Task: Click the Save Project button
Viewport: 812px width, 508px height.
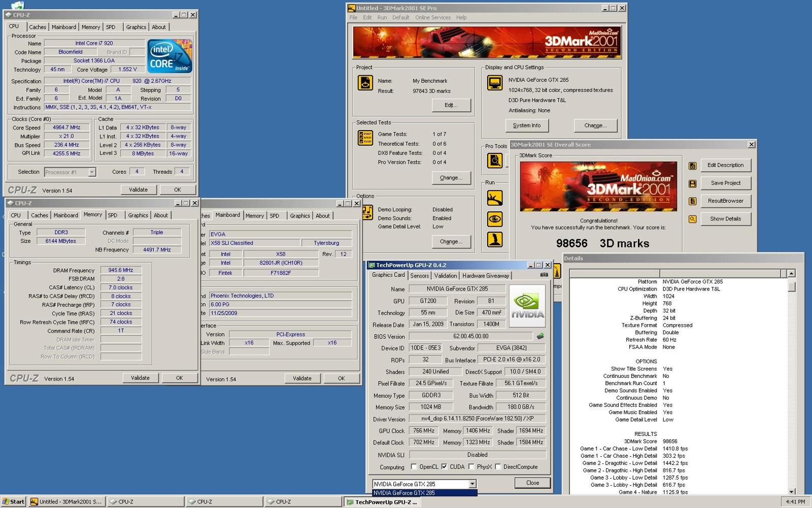Action: click(x=726, y=183)
